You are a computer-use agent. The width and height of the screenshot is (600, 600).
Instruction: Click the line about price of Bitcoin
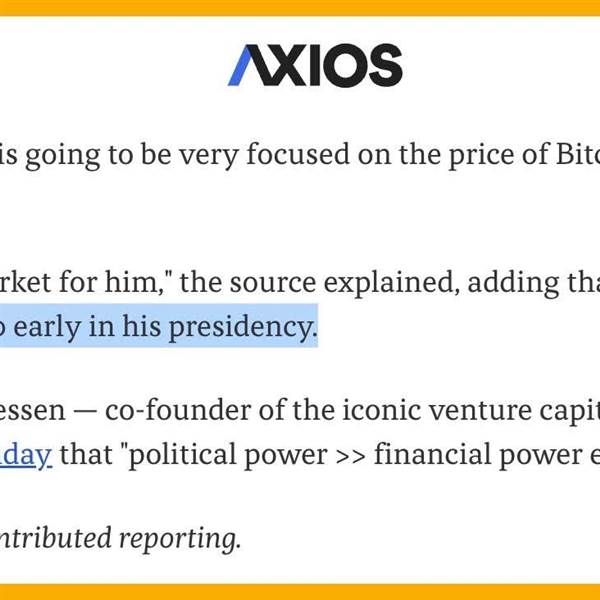click(x=300, y=155)
